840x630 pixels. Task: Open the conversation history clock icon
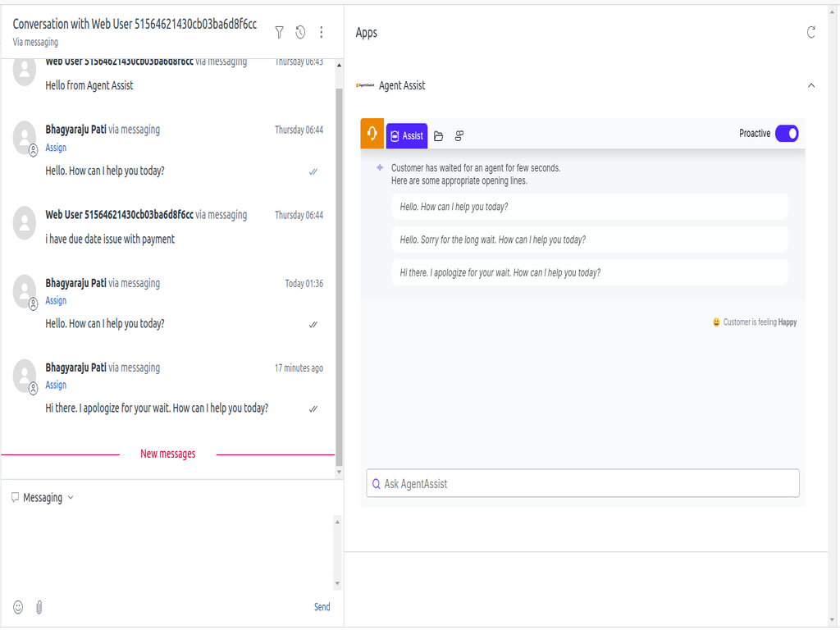click(x=300, y=32)
